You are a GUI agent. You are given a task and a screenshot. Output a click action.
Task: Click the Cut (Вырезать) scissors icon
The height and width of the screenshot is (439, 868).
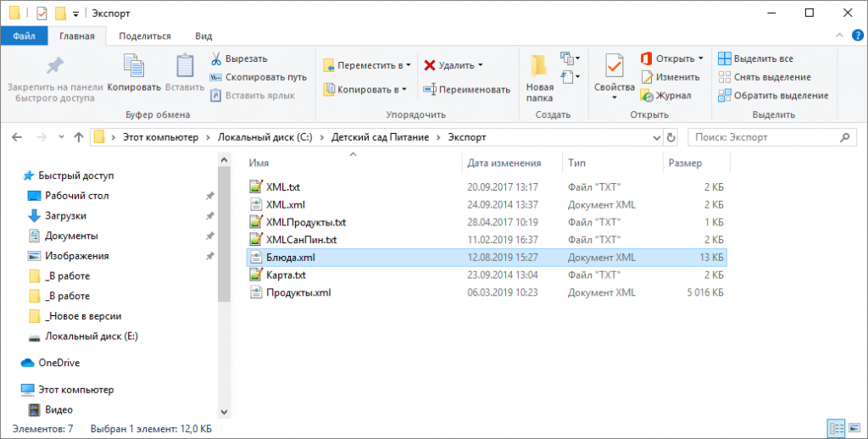216,58
